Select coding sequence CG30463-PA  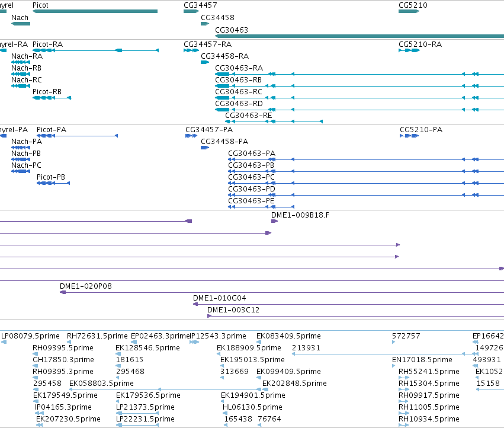(x=366, y=159)
